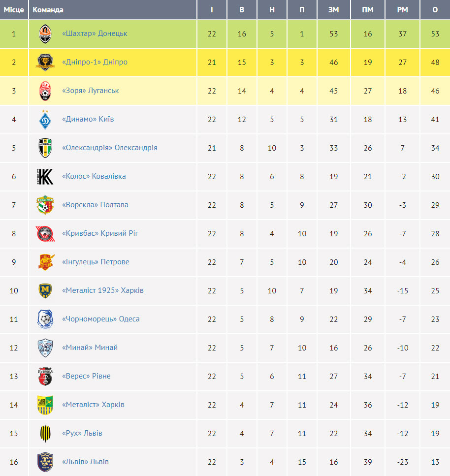Click the Kryvbas Kryvyi Rih logo
The width and height of the screenshot is (450, 476).
tap(45, 234)
